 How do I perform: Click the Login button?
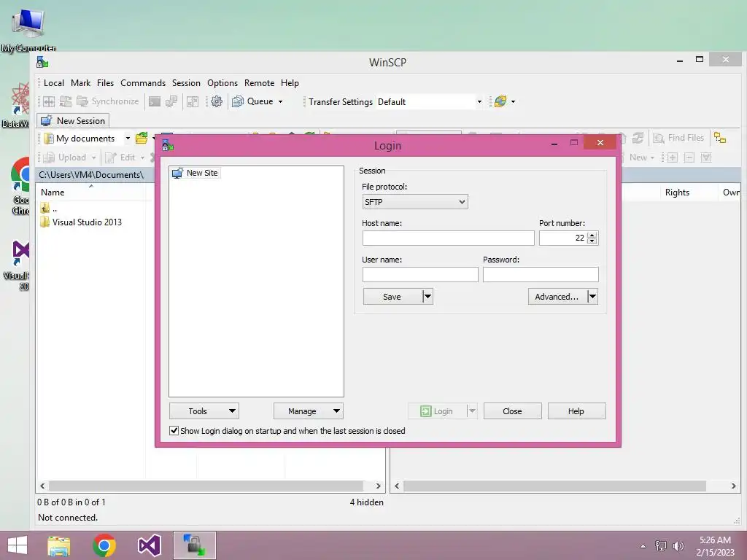437,411
